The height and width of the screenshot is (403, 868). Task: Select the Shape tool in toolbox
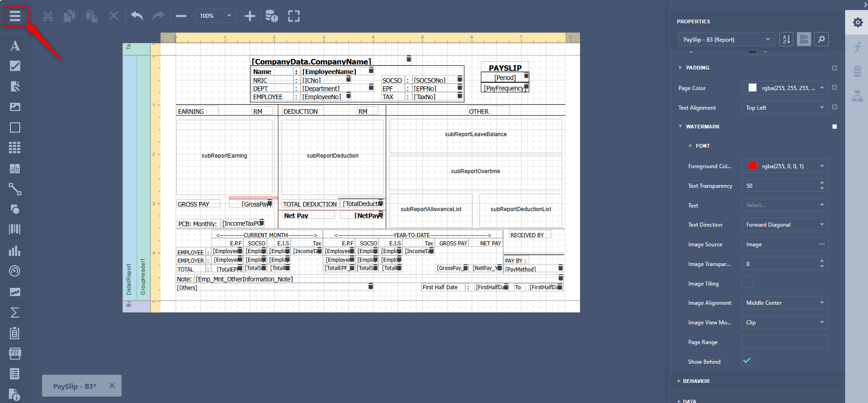click(x=15, y=209)
